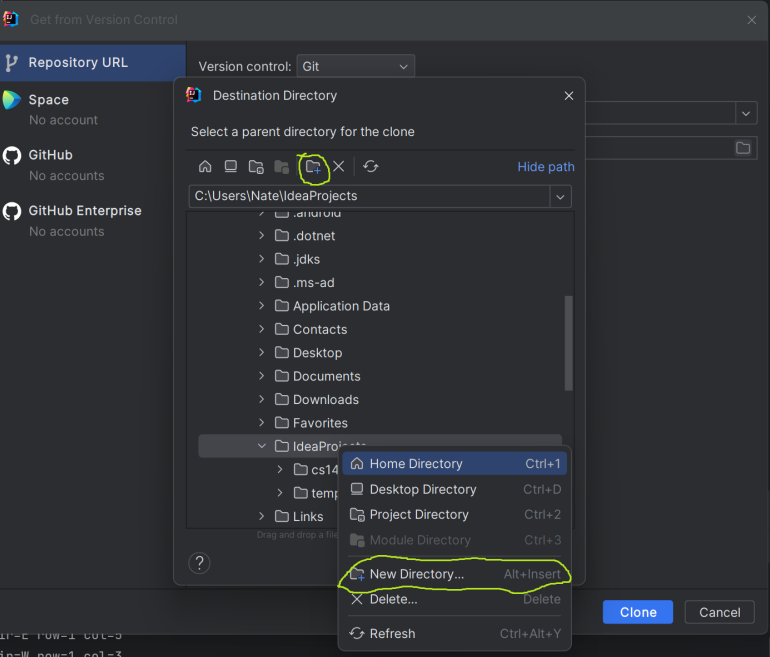Image resolution: width=770 pixels, height=657 pixels.
Task: Expand the Contacts folder
Action: 262,329
